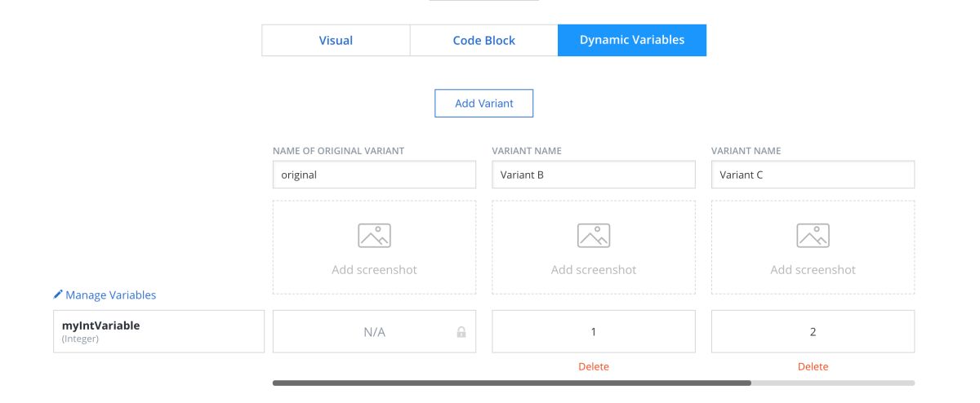This screenshot has width=980, height=403.
Task: Focus the Variant C name field
Action: pos(813,175)
